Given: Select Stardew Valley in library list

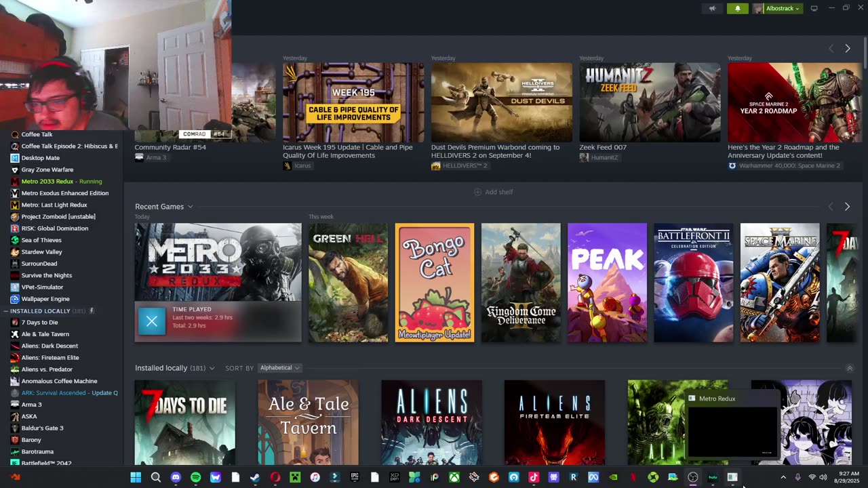Looking at the screenshot, I should coord(41,252).
